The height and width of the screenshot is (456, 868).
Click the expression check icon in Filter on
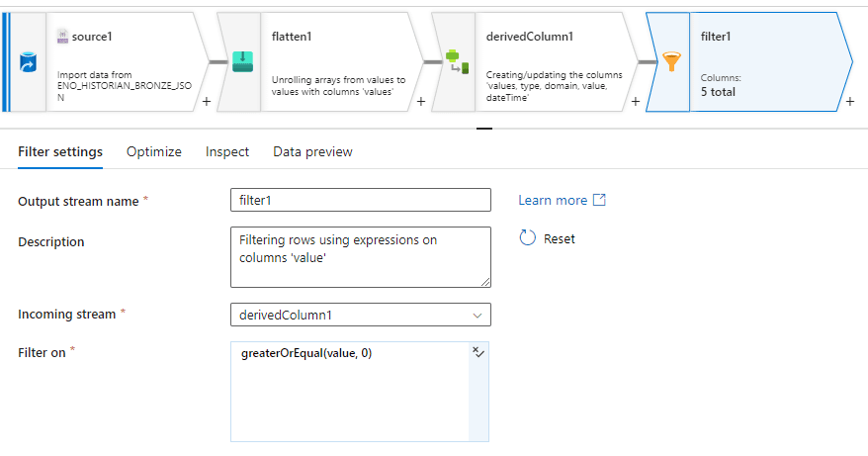coord(477,352)
